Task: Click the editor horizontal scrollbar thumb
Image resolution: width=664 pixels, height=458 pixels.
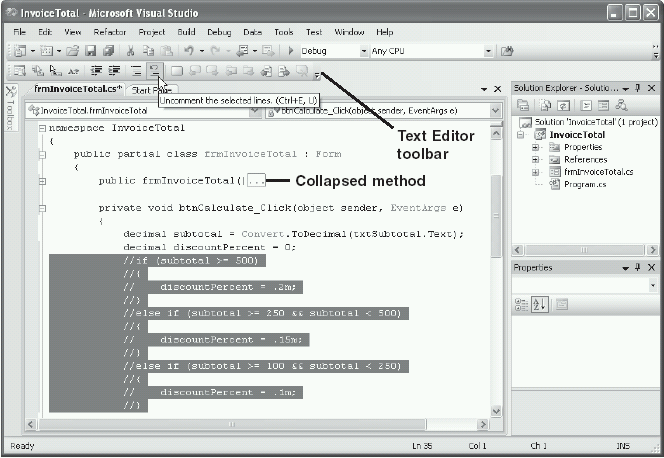Action: click(232, 424)
